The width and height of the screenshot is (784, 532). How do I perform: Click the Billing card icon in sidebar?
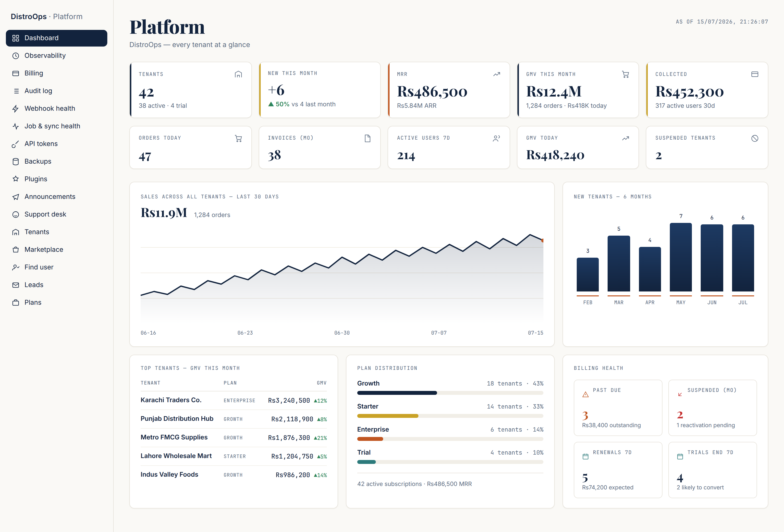pos(15,73)
